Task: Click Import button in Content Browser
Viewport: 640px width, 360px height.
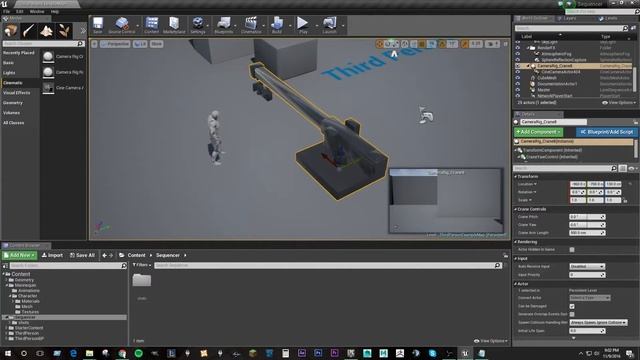Action: point(52,255)
